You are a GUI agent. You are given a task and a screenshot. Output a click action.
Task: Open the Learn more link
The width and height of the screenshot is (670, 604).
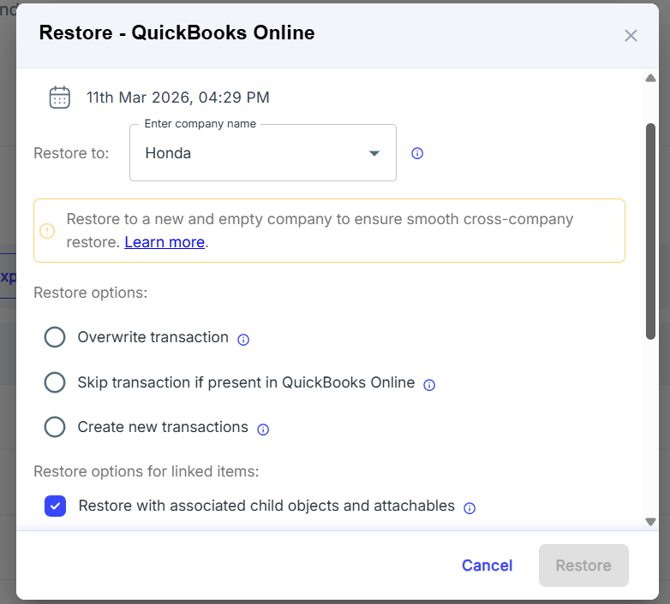click(164, 242)
